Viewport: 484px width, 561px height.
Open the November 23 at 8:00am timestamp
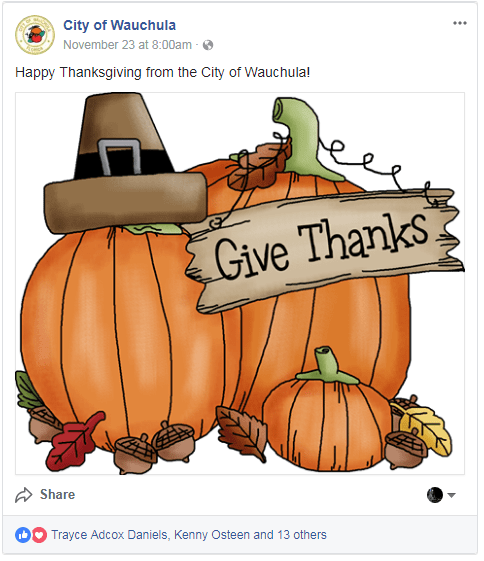point(127,45)
